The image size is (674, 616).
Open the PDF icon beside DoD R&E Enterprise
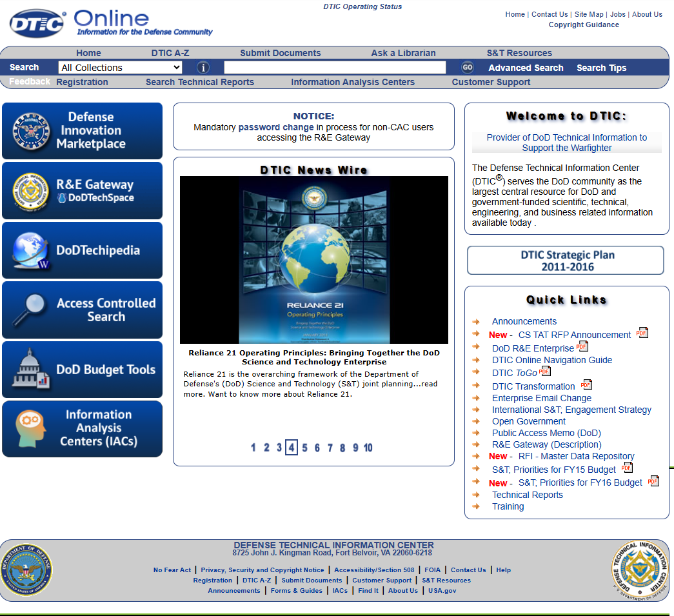point(582,346)
